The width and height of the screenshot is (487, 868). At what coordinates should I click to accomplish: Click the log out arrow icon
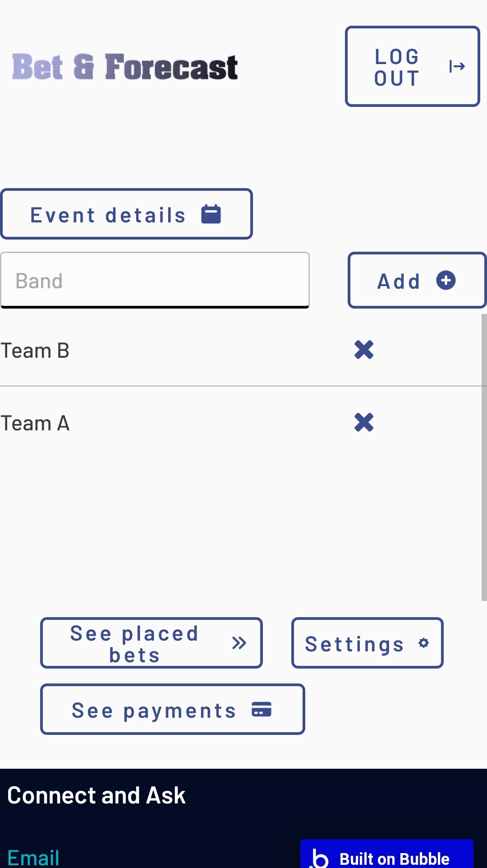coord(457,66)
